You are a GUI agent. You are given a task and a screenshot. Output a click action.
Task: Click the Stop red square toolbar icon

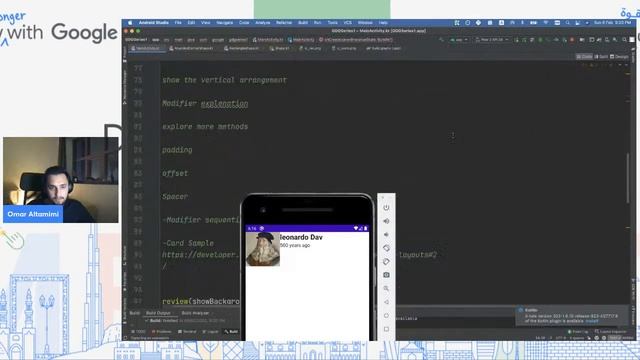coord(572,40)
